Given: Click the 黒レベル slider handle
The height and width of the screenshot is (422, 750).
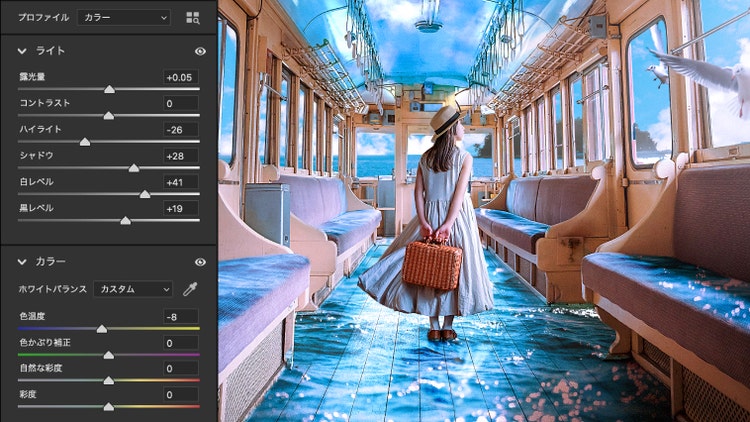Looking at the screenshot, I should (125, 221).
